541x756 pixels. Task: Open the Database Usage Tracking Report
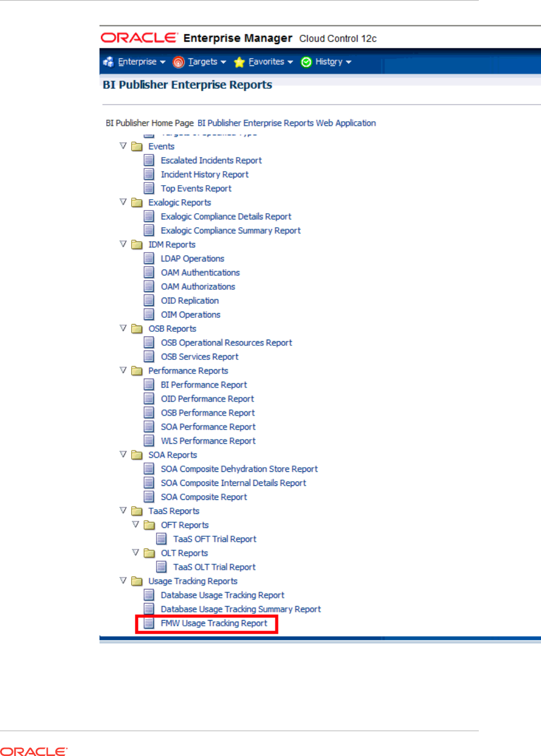coord(222,595)
